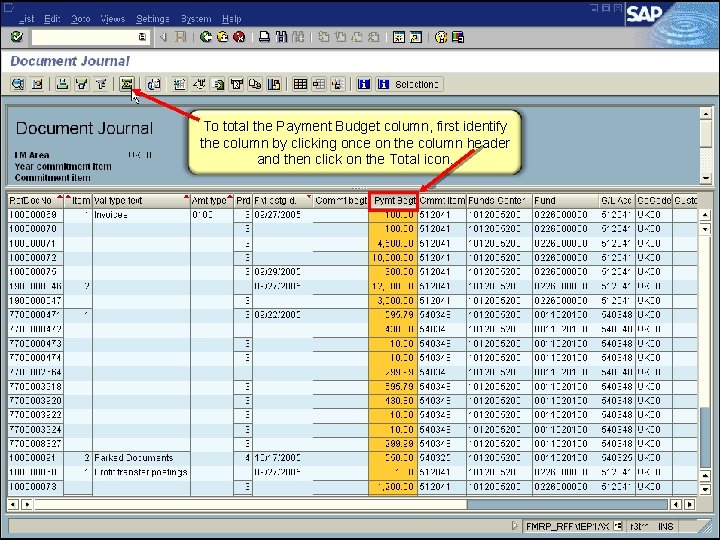Open the Settings menu

click(x=152, y=19)
